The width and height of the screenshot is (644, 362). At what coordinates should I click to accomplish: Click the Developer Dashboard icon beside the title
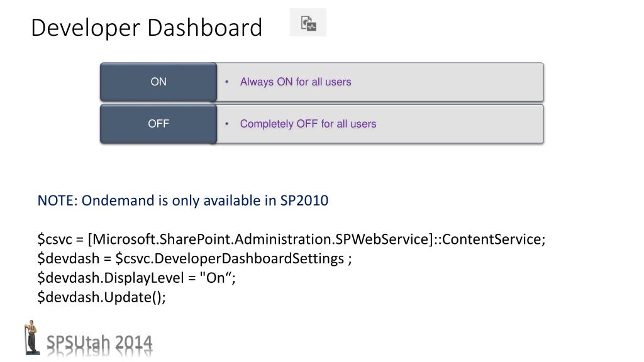coord(308,23)
